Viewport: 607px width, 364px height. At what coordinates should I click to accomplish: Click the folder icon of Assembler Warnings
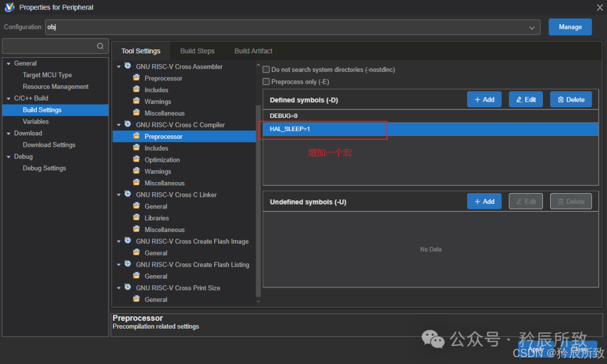pos(136,101)
